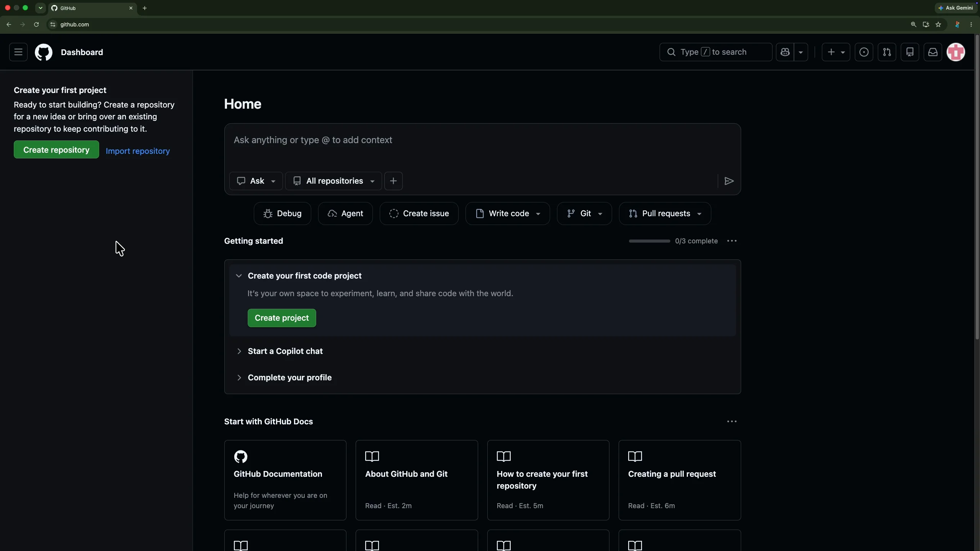This screenshot has height=551, width=980.
Task: Click the Ask Gemini button
Action: [956, 8]
